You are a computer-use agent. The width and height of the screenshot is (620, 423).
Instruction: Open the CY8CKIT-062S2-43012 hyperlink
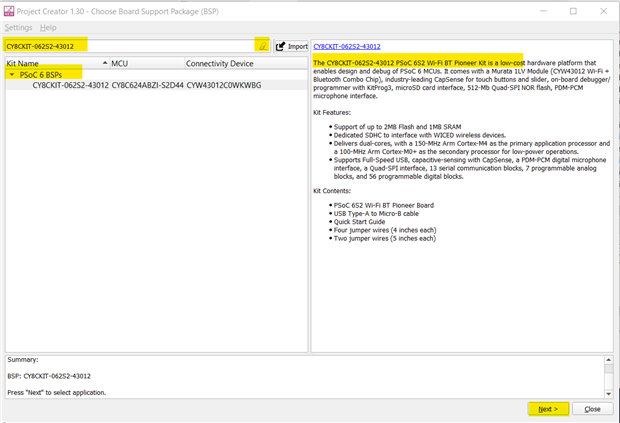tap(347, 46)
